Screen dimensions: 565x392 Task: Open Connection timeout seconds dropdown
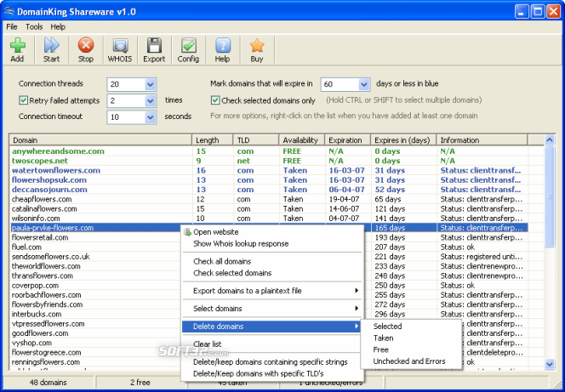pos(151,117)
